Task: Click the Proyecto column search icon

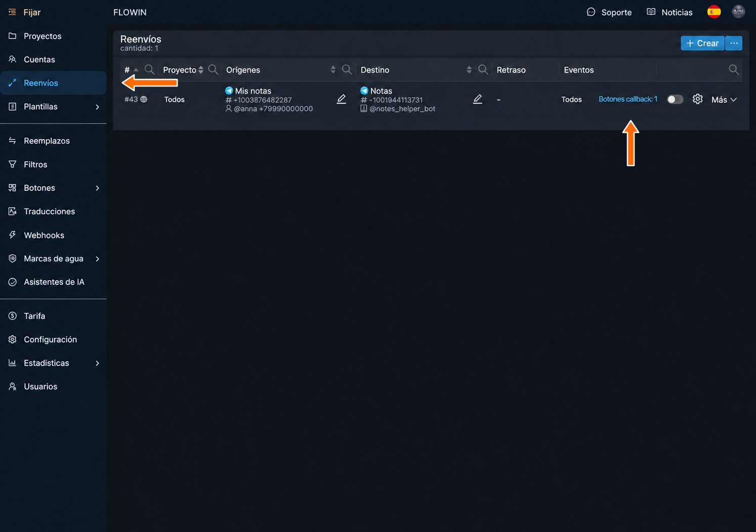Action: tap(213, 69)
